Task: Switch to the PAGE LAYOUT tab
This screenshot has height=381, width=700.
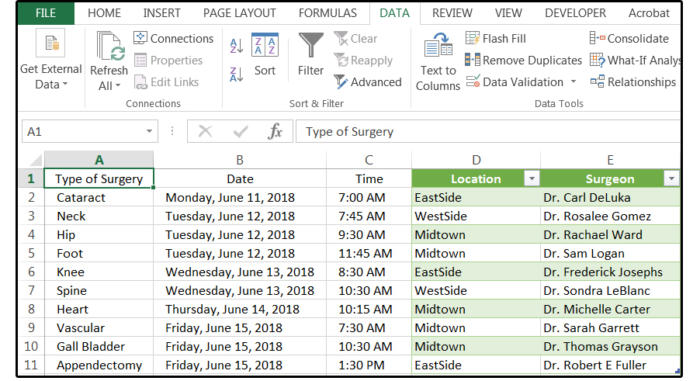Action: [x=239, y=13]
